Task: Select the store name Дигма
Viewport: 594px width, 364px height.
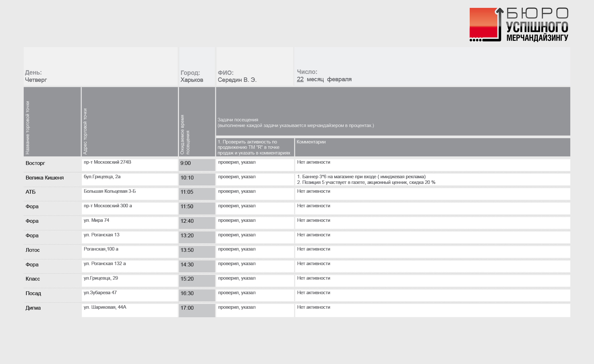Action: pyautogui.click(x=33, y=308)
